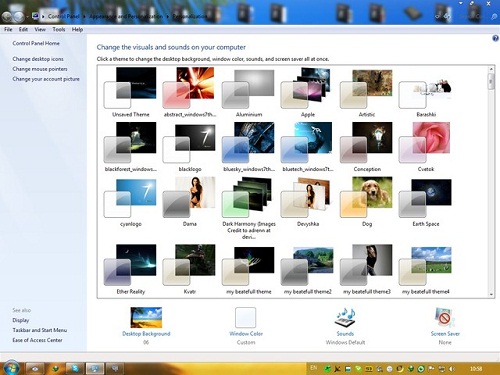Select the Ether Reality theme
Image resolution: width=500 pixels, height=375 pixels.
click(130, 265)
